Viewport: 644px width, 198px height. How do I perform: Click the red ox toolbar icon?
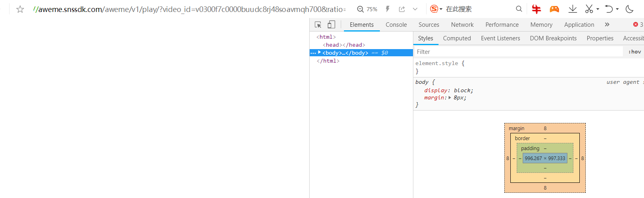coord(537,9)
